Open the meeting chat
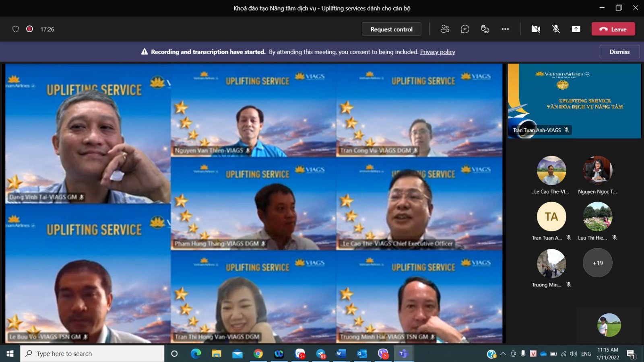This screenshot has height=362, width=644. (465, 29)
